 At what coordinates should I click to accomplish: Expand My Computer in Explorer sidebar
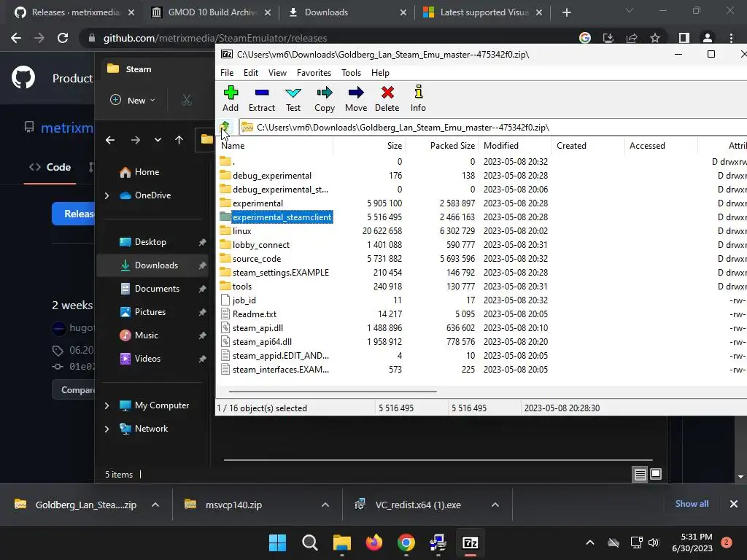pyautogui.click(x=107, y=405)
